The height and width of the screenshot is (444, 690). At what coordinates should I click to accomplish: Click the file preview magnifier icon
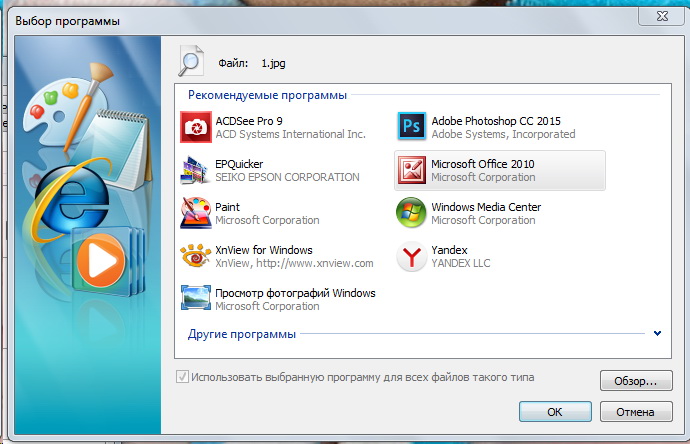[x=191, y=61]
